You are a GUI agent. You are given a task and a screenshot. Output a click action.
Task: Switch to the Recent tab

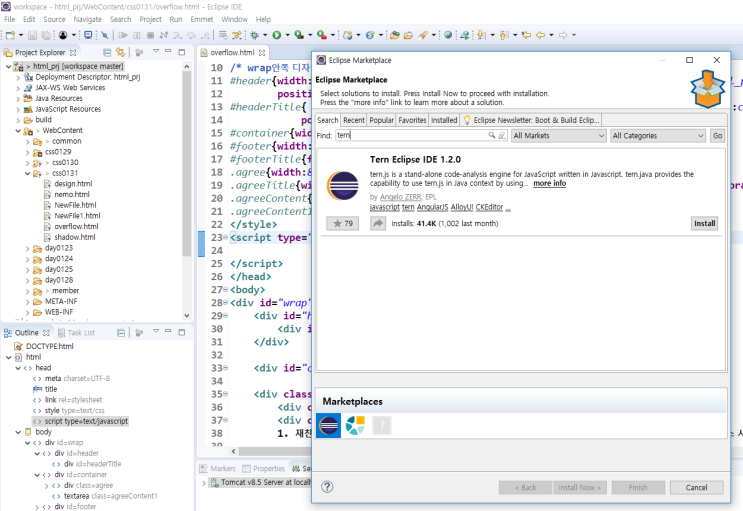pos(354,120)
